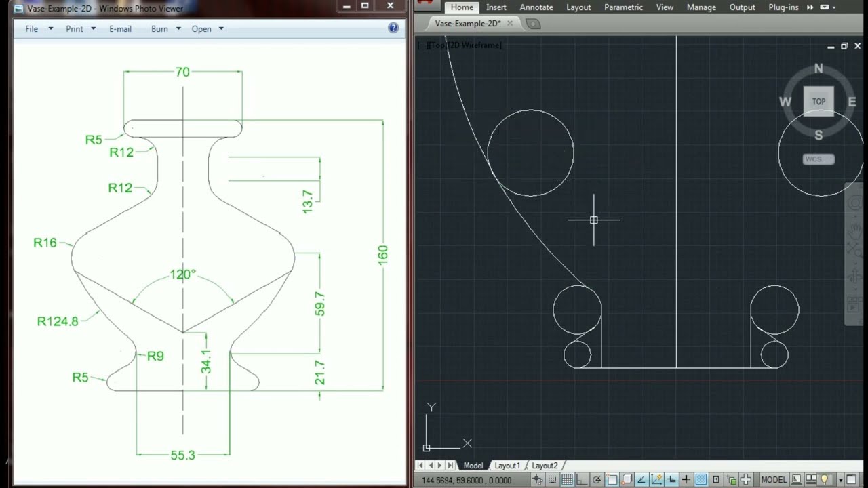868x488 pixels.
Task: Toggle the highlighted Transparency icon in status bar
Action: [x=701, y=480]
